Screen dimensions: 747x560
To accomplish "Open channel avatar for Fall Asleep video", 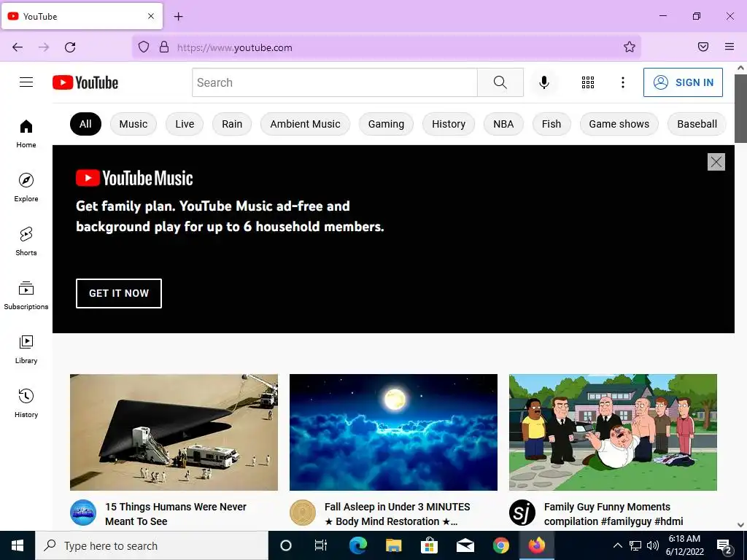I will pyautogui.click(x=303, y=513).
